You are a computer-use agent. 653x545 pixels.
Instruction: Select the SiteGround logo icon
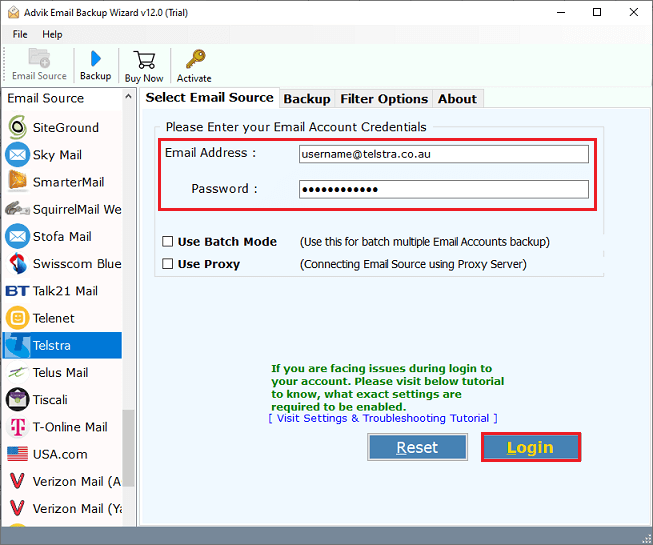(17, 127)
